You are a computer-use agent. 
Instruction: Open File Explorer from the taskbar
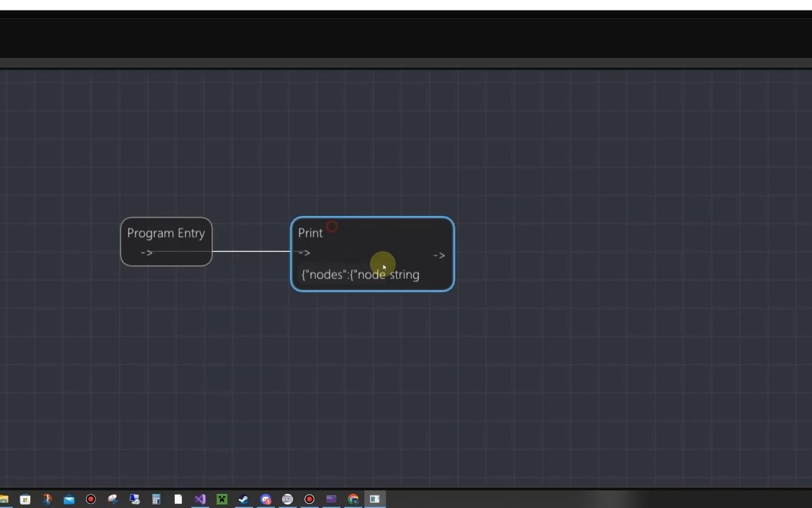click(4, 500)
